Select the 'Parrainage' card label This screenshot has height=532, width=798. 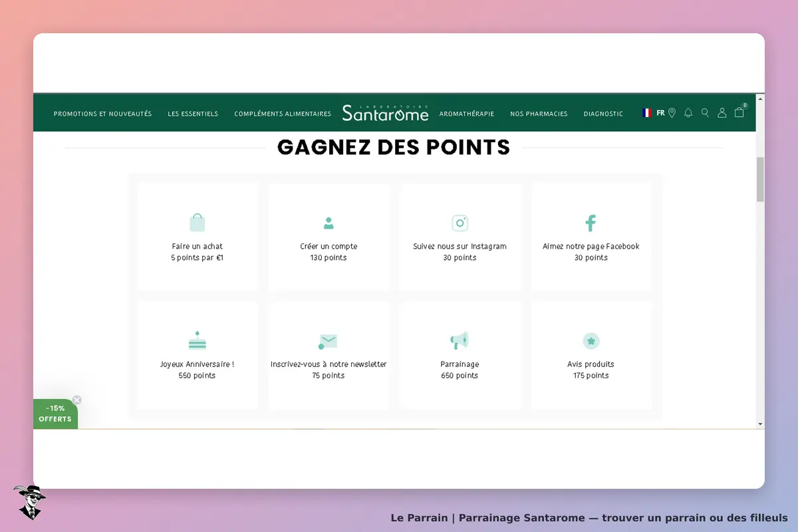pyautogui.click(x=460, y=364)
